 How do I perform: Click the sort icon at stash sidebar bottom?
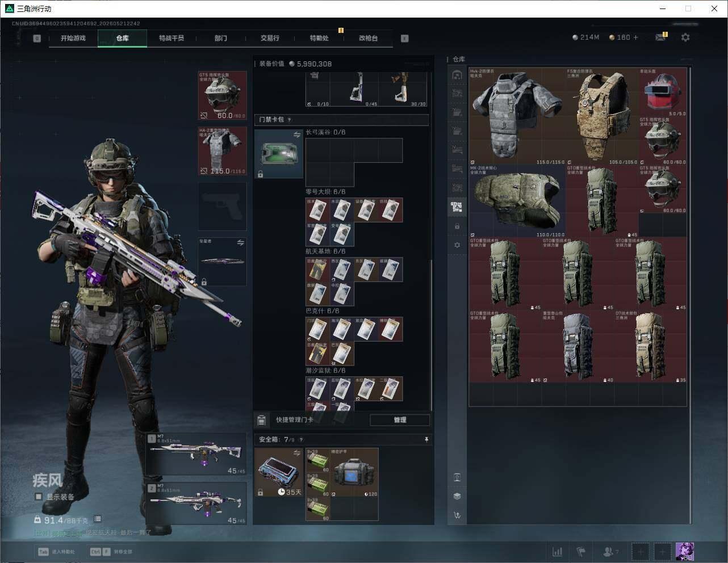click(457, 515)
